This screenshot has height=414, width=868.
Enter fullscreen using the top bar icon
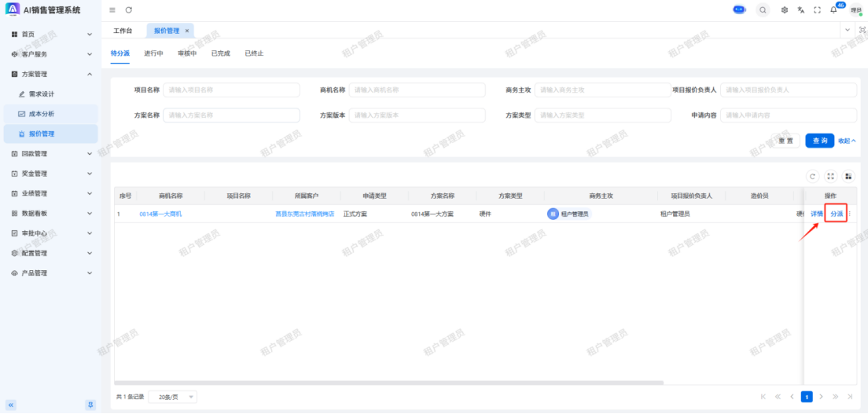click(817, 10)
